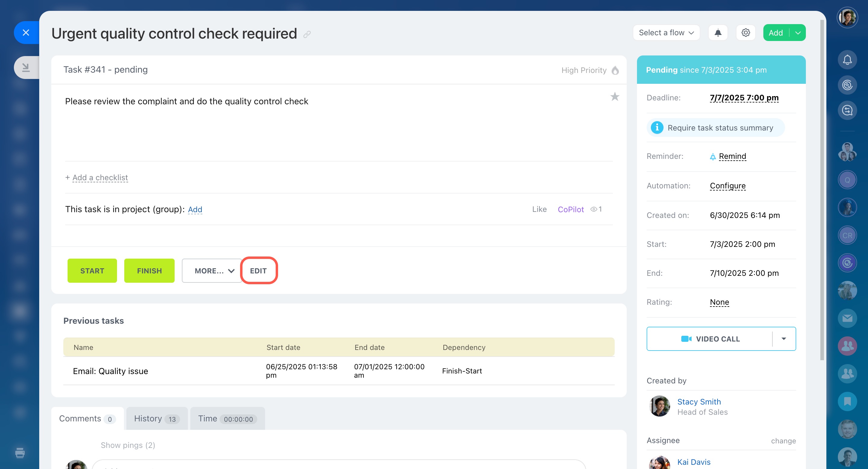Click the views eye icon
868x469 pixels.
coord(594,209)
